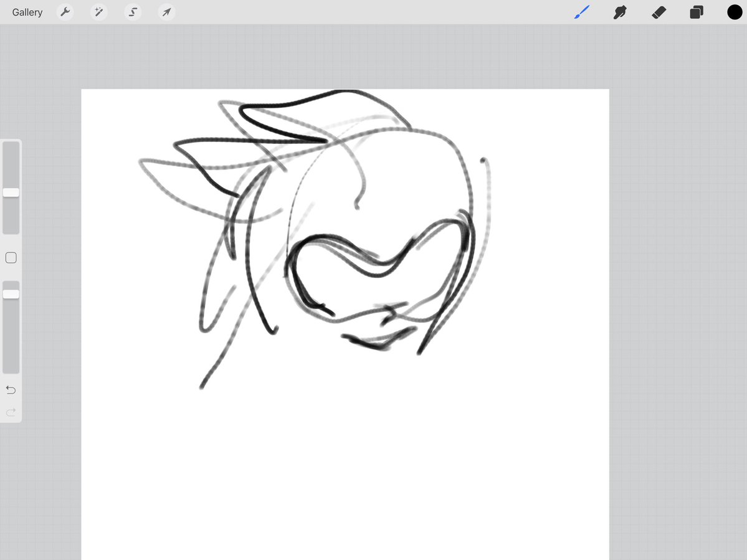Open the Gallery view
This screenshot has height=560, width=747.
pos(27,12)
